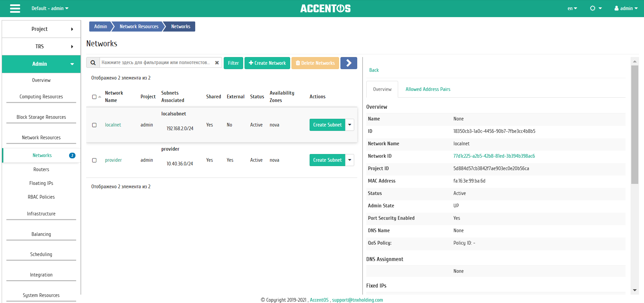This screenshot has width=644, height=303.
Task: Click the Filter button
Action: (x=233, y=63)
